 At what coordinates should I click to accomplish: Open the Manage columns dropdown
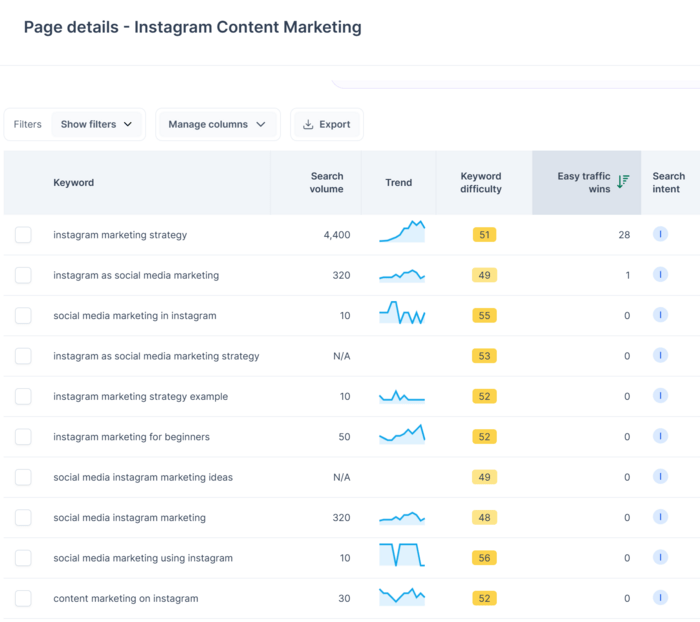pyautogui.click(x=217, y=125)
